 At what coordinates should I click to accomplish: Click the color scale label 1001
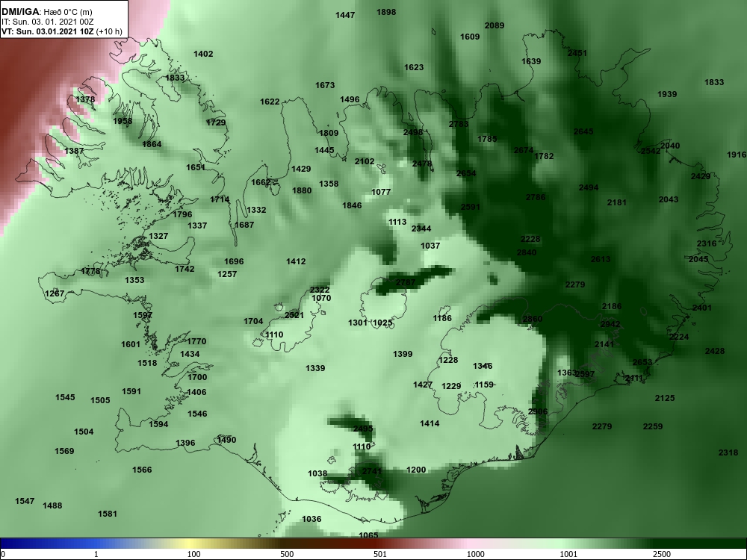point(568,554)
